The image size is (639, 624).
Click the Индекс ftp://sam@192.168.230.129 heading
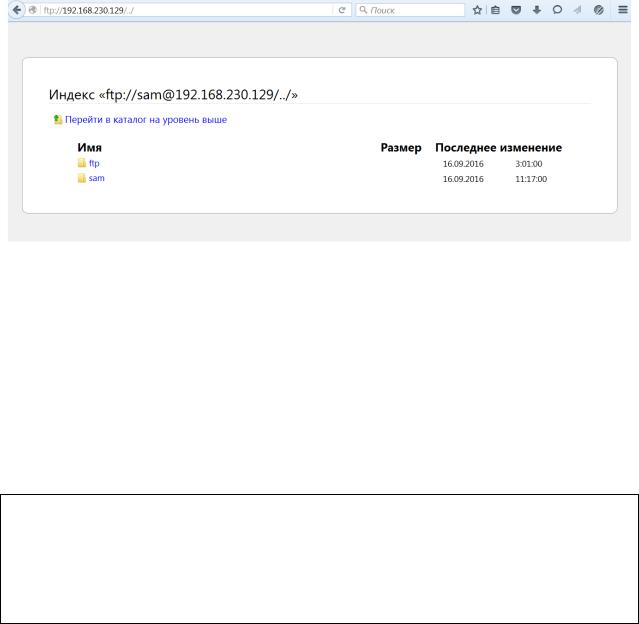coord(173,95)
